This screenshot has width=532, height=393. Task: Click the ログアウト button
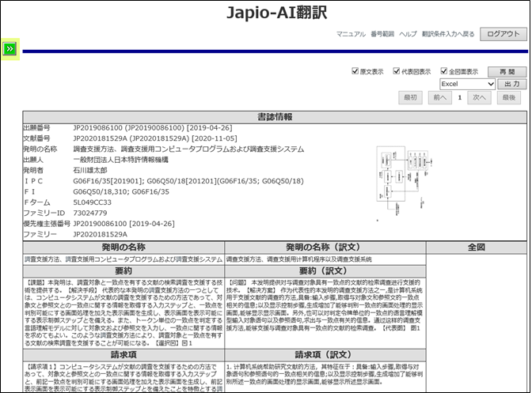coord(503,34)
